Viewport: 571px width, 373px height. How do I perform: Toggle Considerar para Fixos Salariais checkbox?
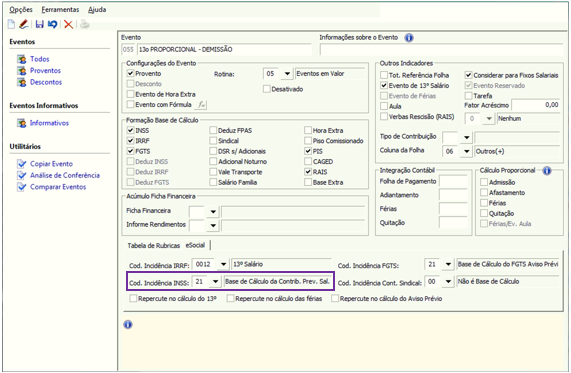click(x=468, y=75)
